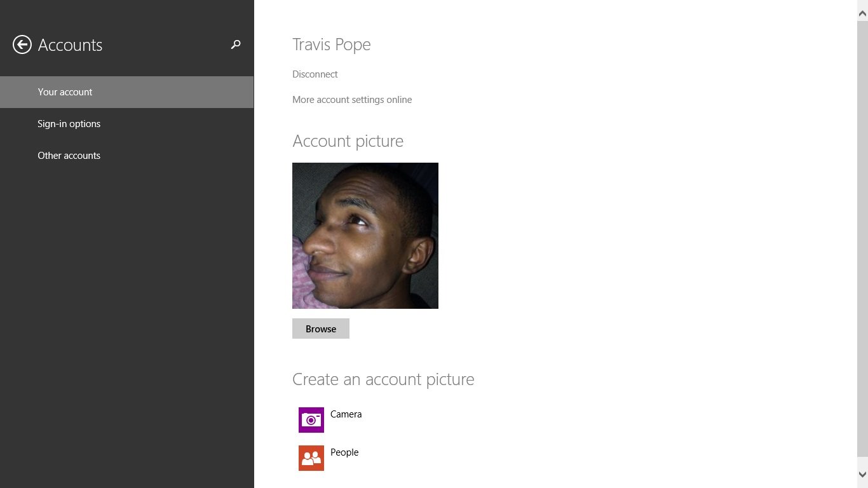Click the Travis Pope name heading
The image size is (868, 488).
tap(332, 45)
